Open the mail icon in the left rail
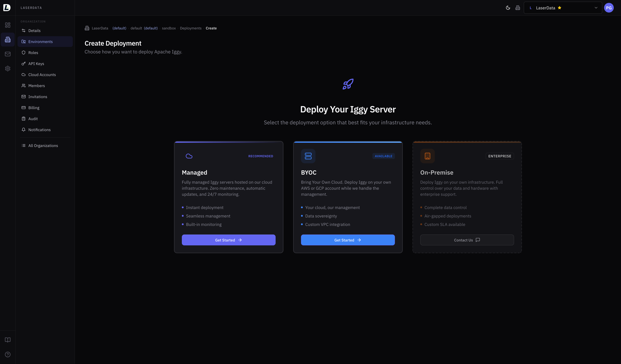 tap(8, 54)
